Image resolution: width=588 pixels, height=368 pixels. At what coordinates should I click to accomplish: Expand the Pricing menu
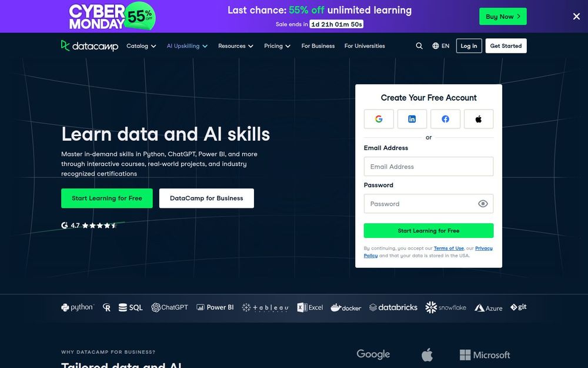point(277,46)
